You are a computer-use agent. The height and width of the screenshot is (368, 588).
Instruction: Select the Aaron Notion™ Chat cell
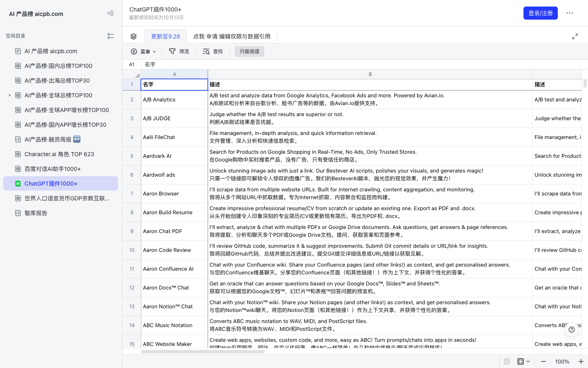pos(174,307)
